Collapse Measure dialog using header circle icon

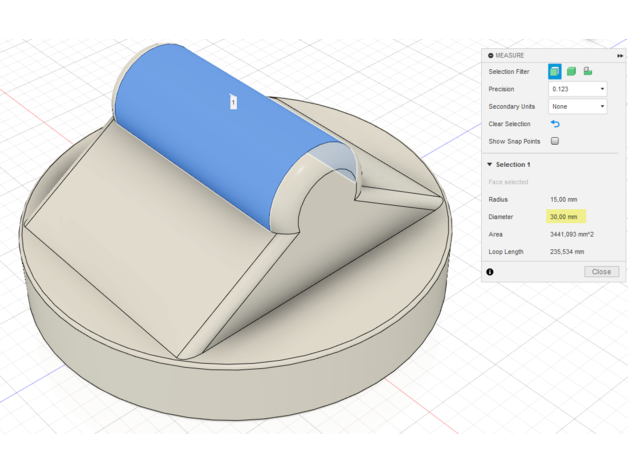point(491,55)
